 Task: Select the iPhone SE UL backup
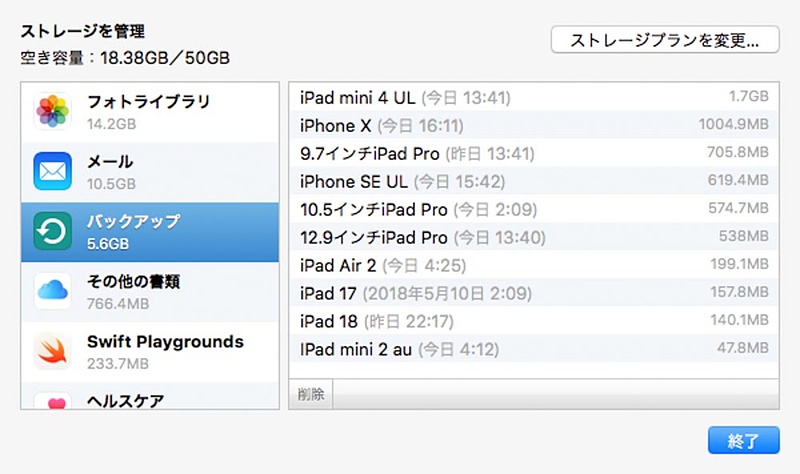(x=534, y=181)
